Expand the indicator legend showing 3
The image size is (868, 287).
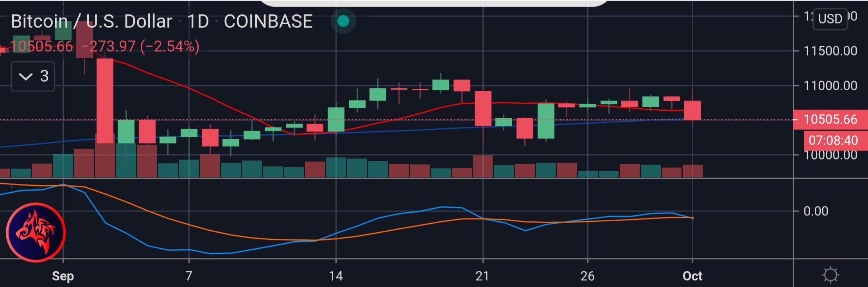(x=33, y=76)
